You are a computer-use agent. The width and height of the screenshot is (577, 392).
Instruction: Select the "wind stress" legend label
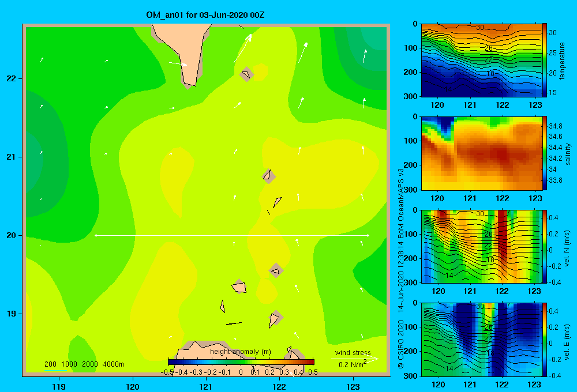click(x=353, y=353)
